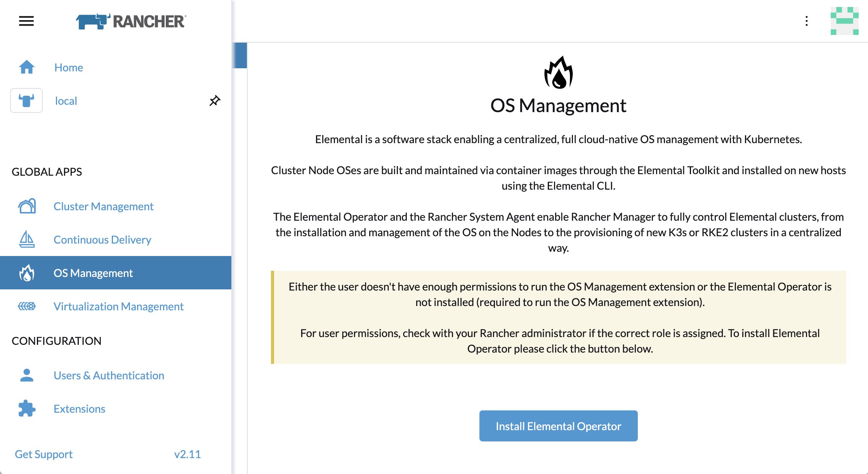The image size is (868, 474).
Task: Click the Users & Authentication person icon
Action: point(27,375)
